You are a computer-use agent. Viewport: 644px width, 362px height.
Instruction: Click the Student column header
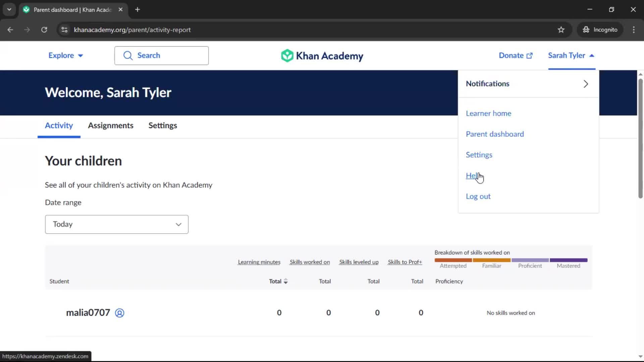click(59, 281)
